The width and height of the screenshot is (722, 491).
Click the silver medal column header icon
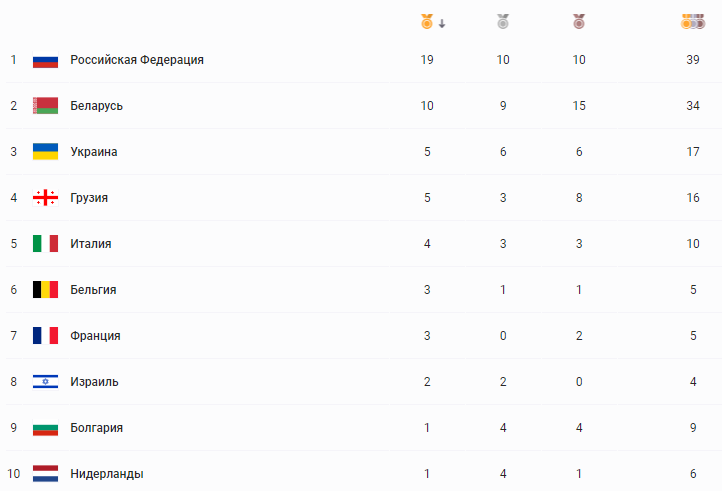503,22
